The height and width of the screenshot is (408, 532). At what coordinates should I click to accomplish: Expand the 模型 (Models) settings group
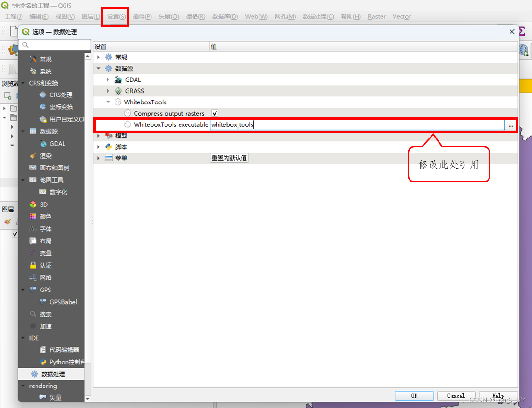tap(98, 136)
